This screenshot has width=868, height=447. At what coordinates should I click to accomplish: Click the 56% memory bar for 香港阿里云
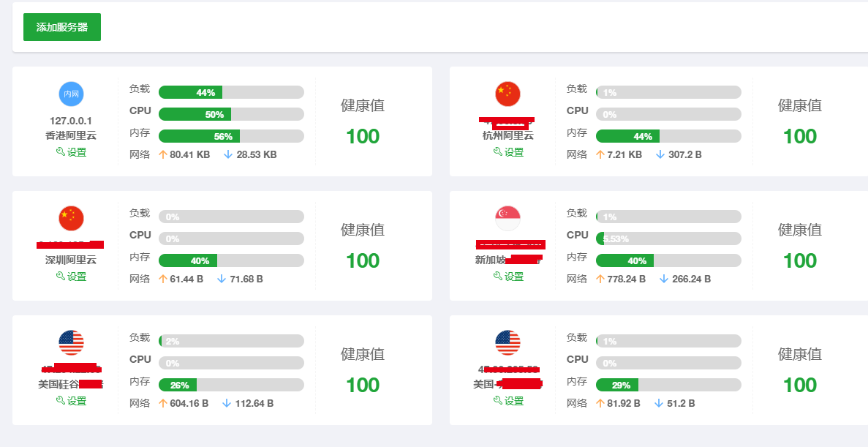231,136
